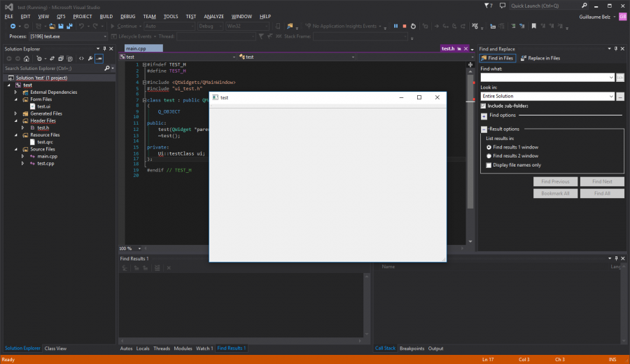Open the feedback speech bubble icon
This screenshot has width=630, height=364.
click(x=502, y=6)
